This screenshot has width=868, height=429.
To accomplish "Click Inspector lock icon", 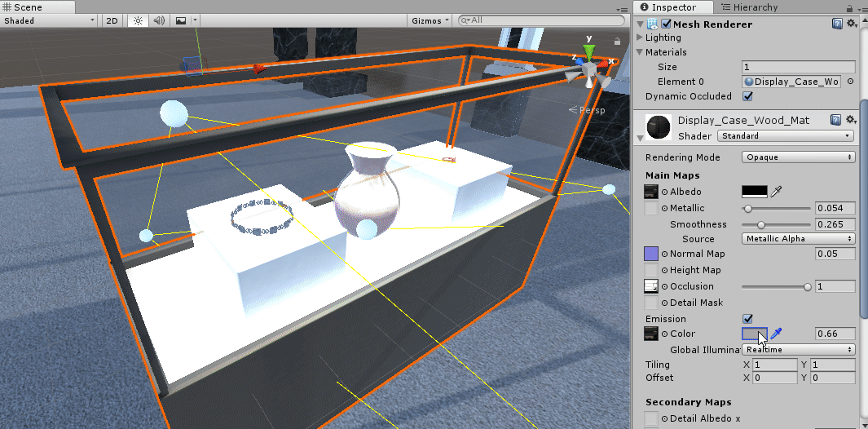I will pos(850,8).
